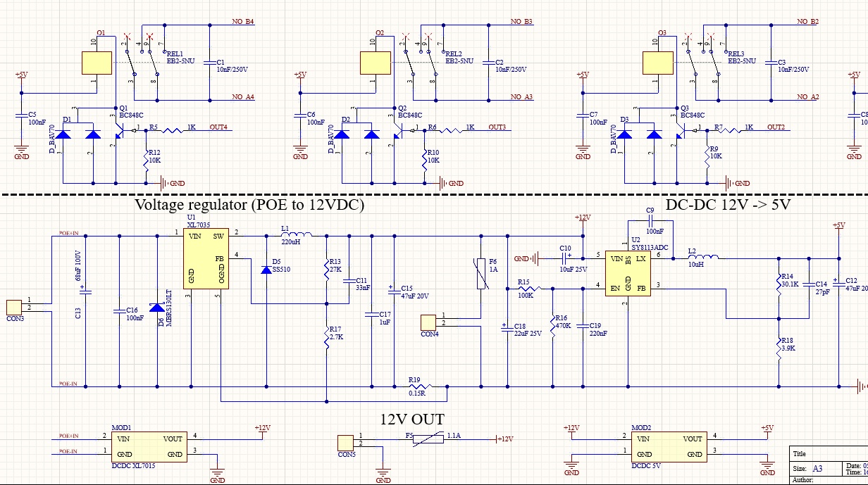The image size is (868, 485).
Task: Select transistor Q3 BC848C symbol
Action: pyautogui.click(x=681, y=130)
